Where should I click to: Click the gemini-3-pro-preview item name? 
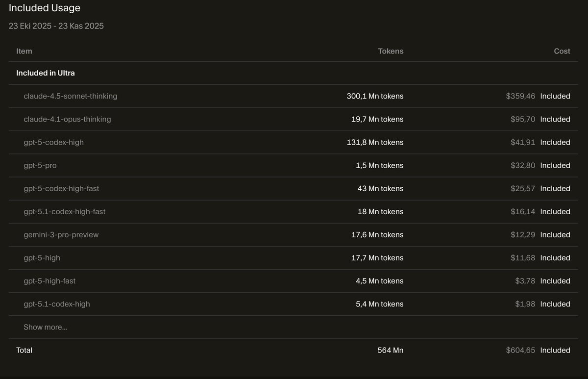pos(61,234)
